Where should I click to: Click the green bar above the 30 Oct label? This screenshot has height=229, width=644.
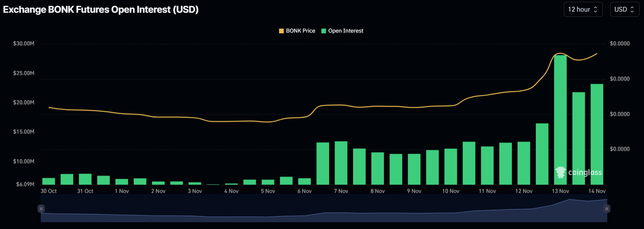tap(49, 181)
